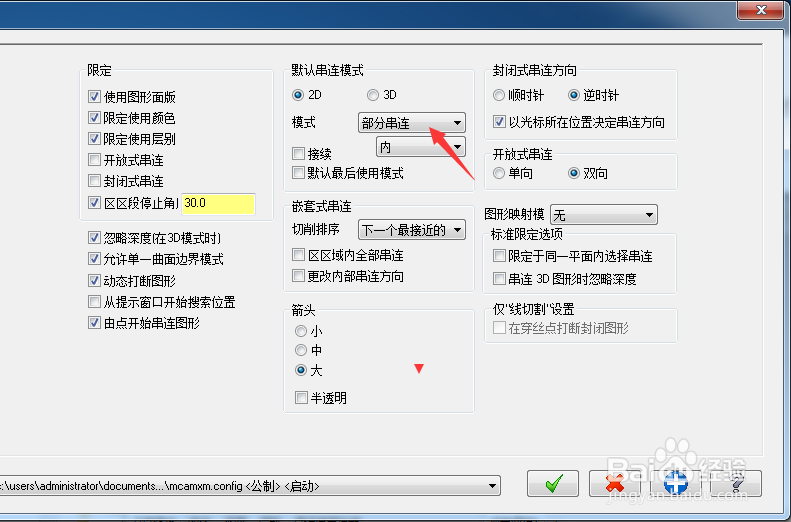Open the 图形映射模 dropdown
Viewport: 791px width, 522px height.
tap(604, 215)
